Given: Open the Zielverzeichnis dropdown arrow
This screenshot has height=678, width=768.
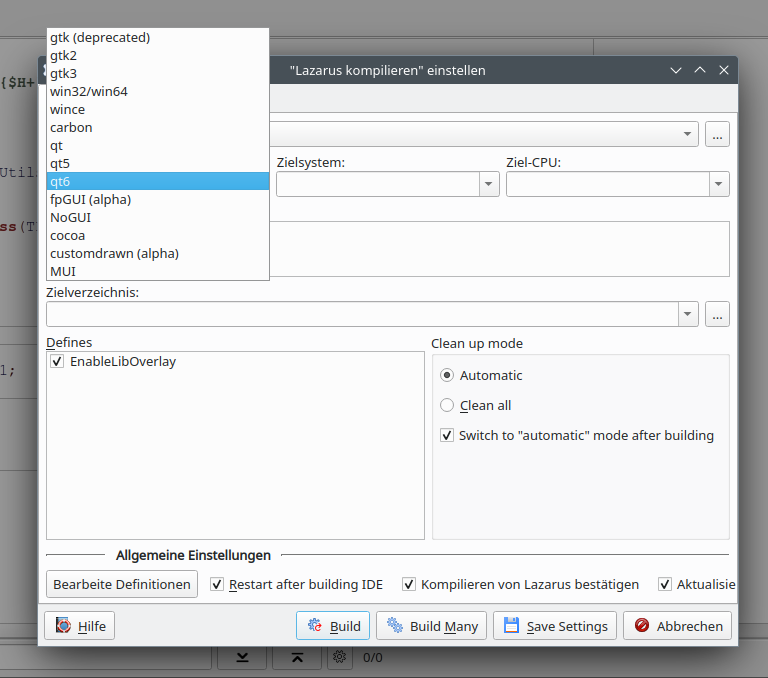Looking at the screenshot, I should (x=688, y=314).
